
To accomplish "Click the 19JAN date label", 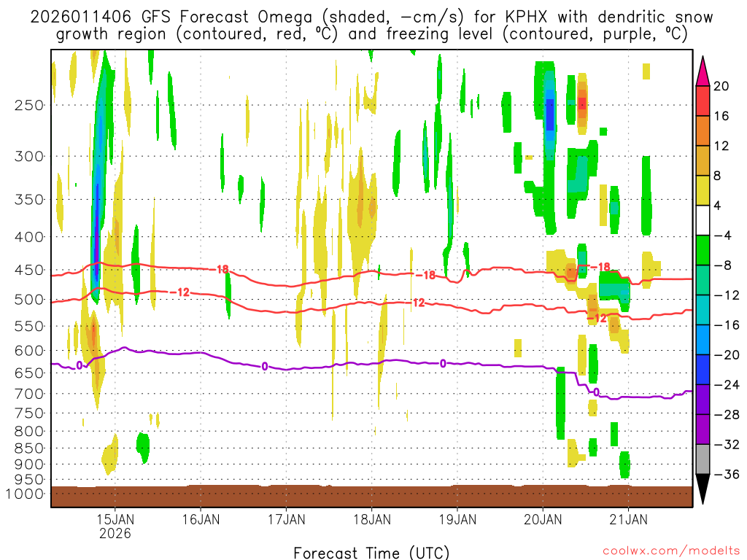I will (x=457, y=519).
